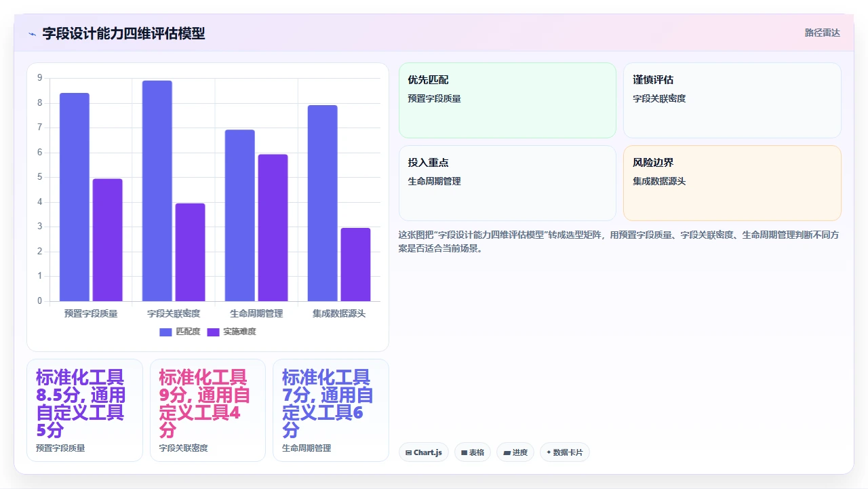The height and width of the screenshot is (489, 868).
Task: Open the 风险边界 quadrant card
Action: tap(732, 183)
